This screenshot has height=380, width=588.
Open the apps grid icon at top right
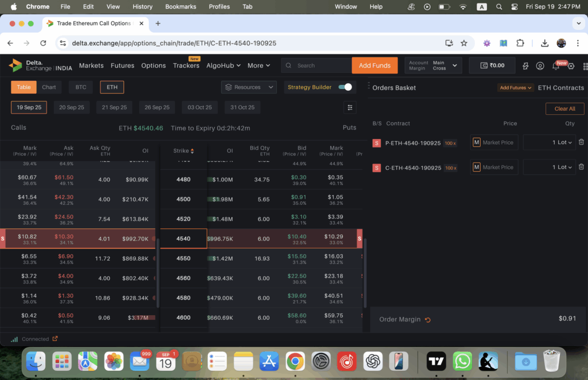[584, 66]
